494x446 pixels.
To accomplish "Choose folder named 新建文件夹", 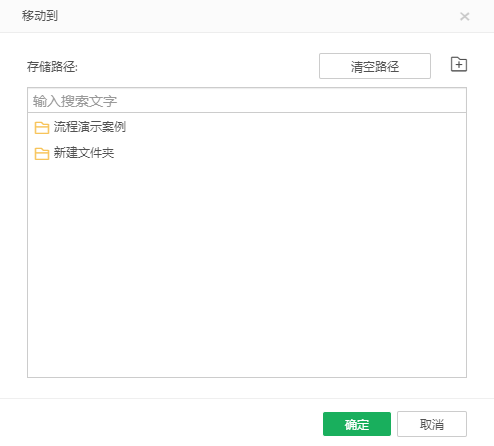I will coord(84,153).
